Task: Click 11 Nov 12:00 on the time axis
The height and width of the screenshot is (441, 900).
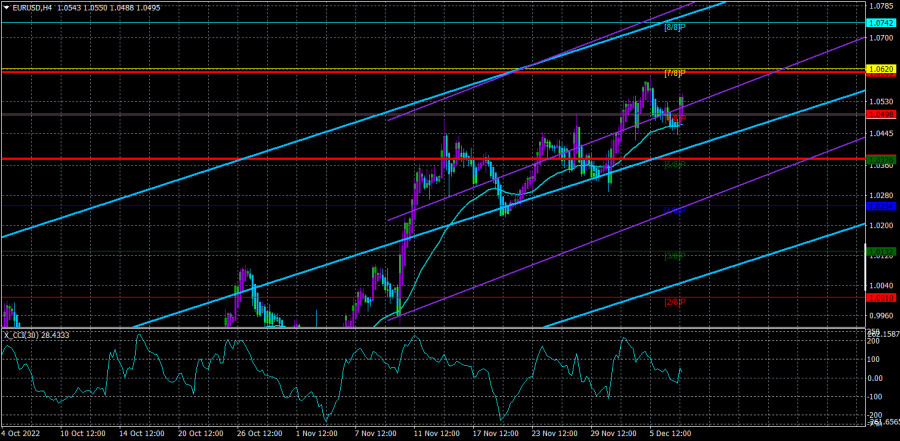Action: tap(436, 435)
